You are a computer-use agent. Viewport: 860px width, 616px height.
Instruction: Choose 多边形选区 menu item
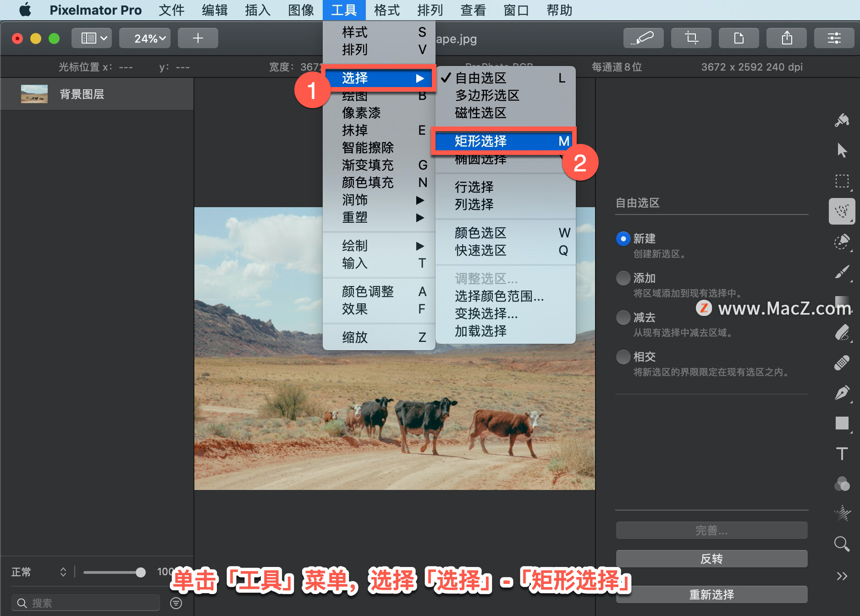click(505, 95)
